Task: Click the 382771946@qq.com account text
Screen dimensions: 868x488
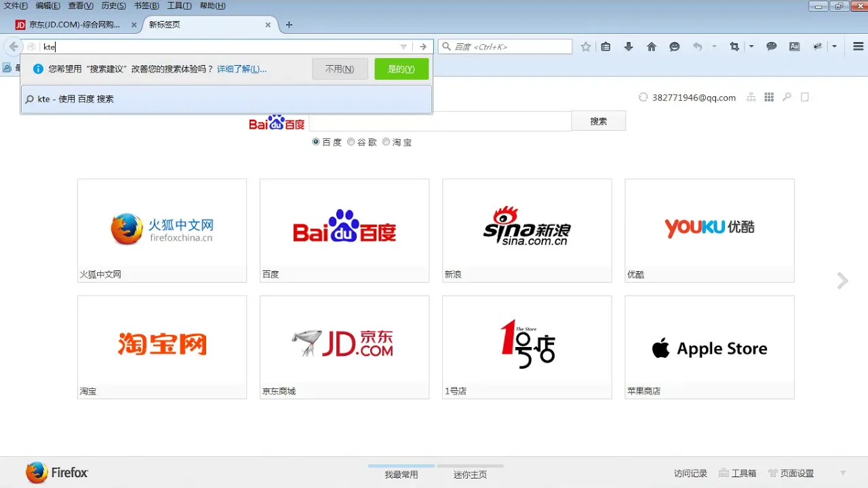Action: pyautogui.click(x=694, y=98)
